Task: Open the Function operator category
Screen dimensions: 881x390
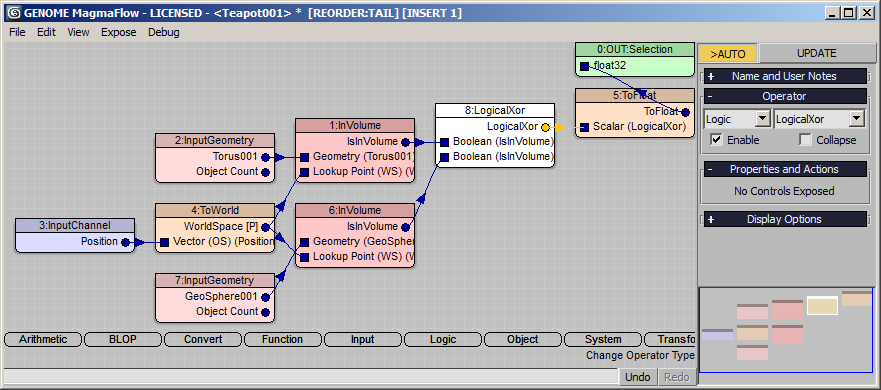Action: (283, 339)
